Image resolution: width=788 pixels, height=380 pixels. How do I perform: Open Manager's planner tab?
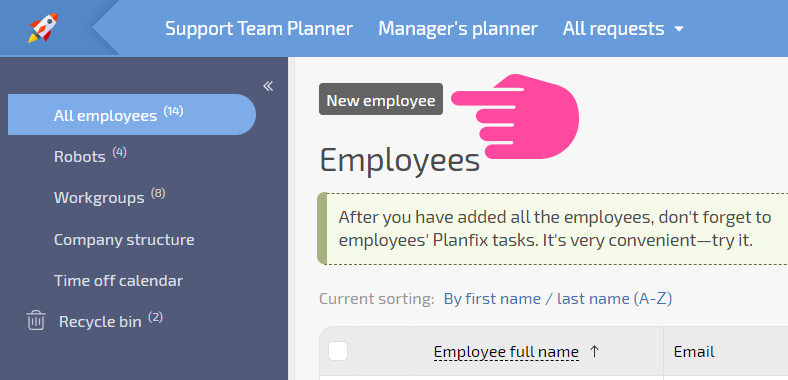458,28
